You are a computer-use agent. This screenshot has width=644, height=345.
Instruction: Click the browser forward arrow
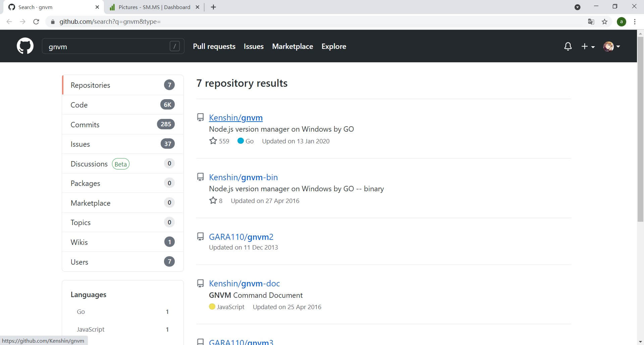22,22
